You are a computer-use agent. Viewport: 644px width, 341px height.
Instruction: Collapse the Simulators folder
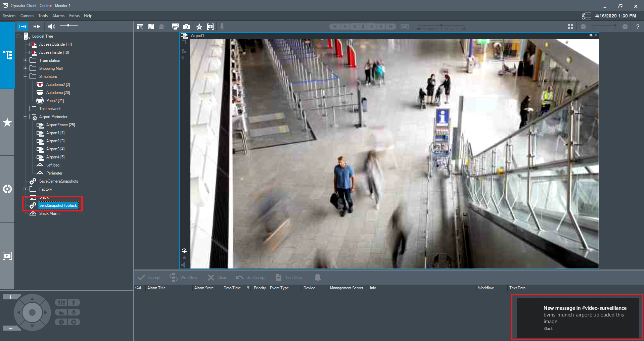click(25, 77)
